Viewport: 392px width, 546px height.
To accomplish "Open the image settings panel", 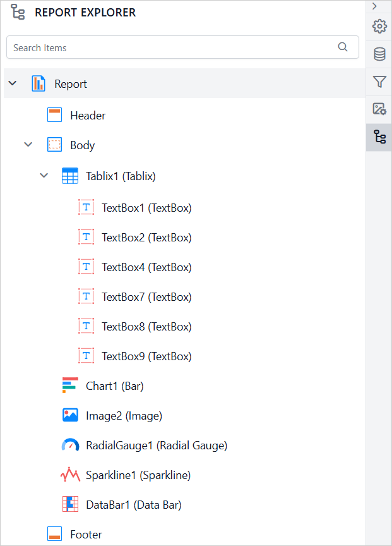I will click(x=379, y=109).
